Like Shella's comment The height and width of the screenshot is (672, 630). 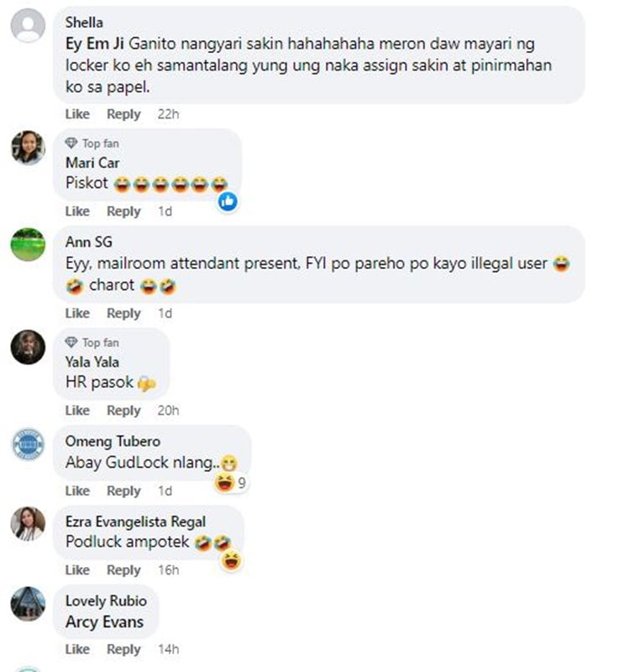77,114
